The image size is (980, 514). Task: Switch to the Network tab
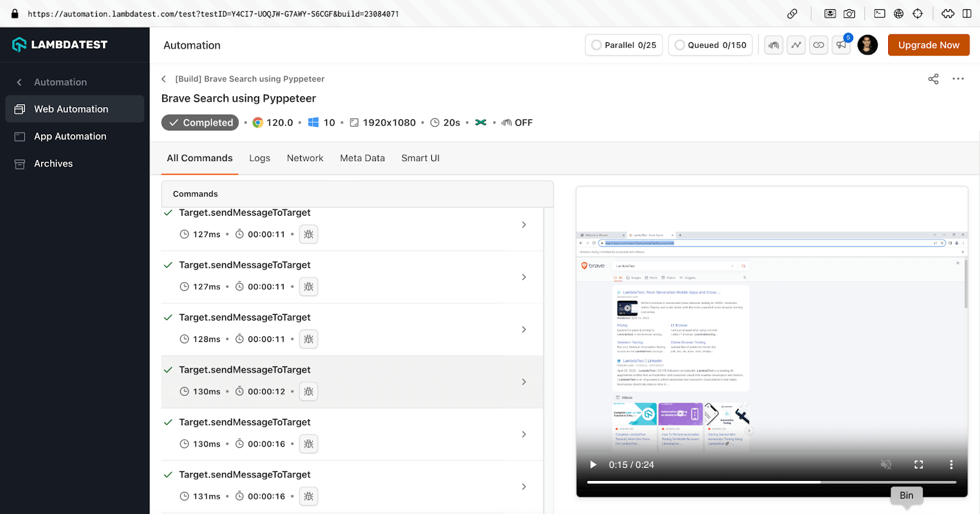304,158
